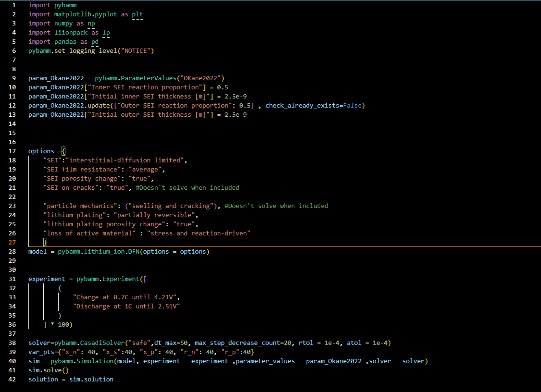Image resolution: width=541 pixels, height=392 pixels.
Task: Click "lithium plating porosity change" key
Action: 104,224
